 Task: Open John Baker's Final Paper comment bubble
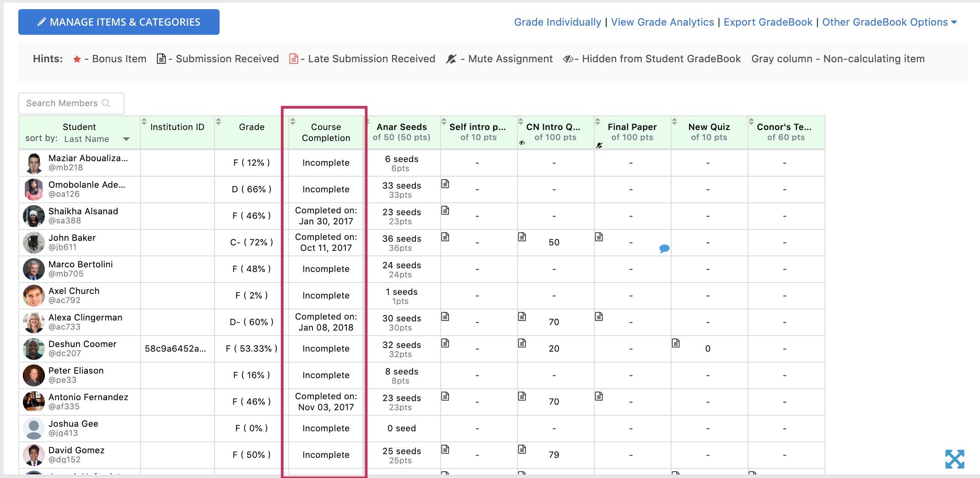click(x=664, y=249)
